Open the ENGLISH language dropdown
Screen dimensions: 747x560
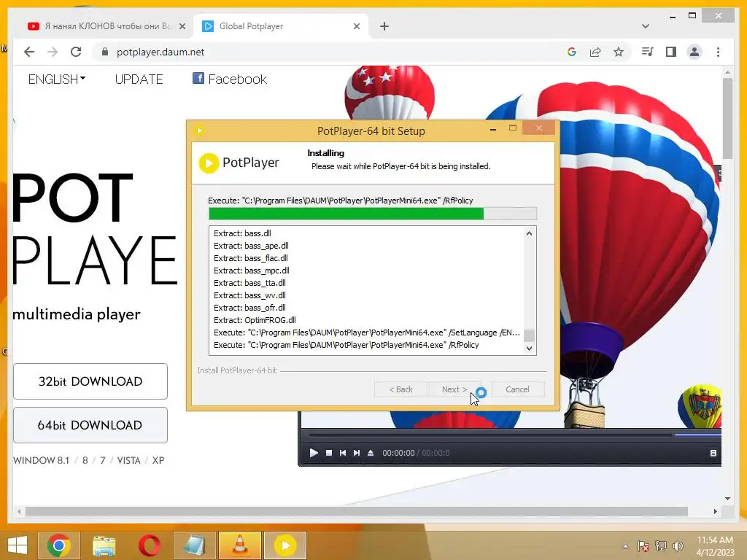(57, 79)
